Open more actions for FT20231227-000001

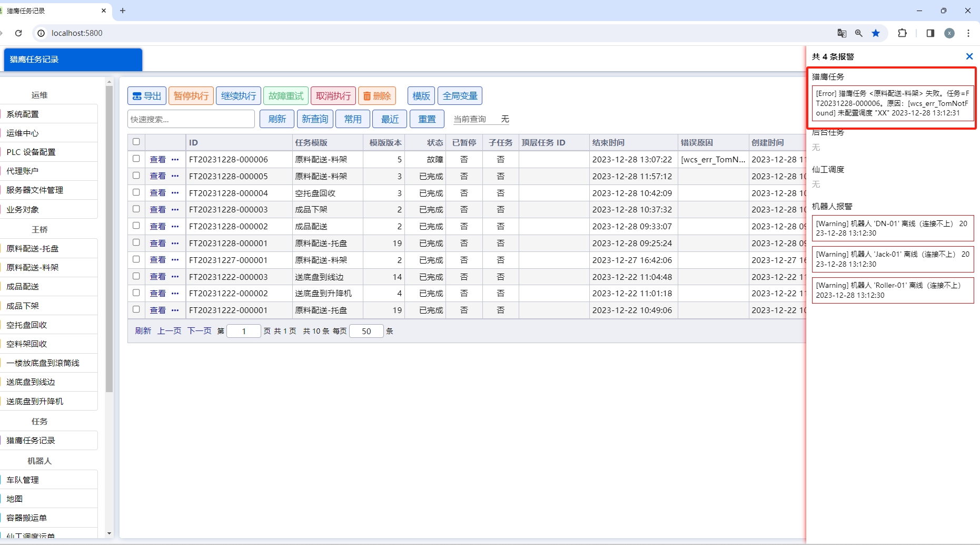(x=175, y=260)
